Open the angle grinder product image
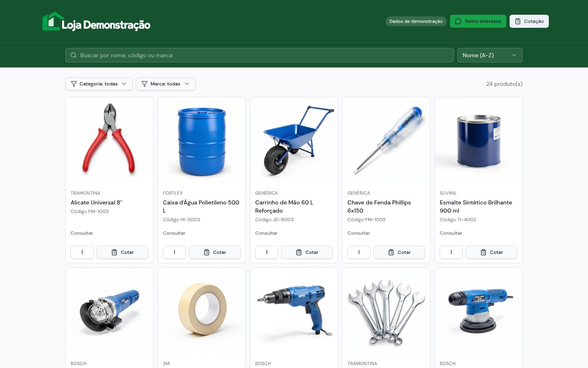This screenshot has height=368, width=588. coord(109,312)
